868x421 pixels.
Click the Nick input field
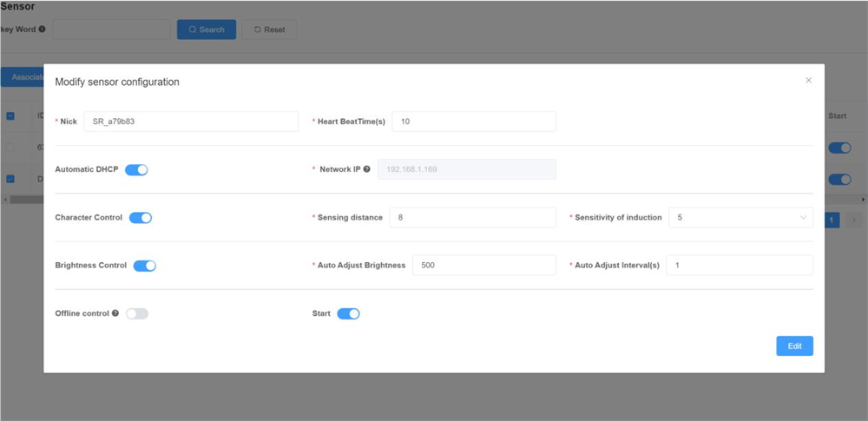click(x=191, y=122)
